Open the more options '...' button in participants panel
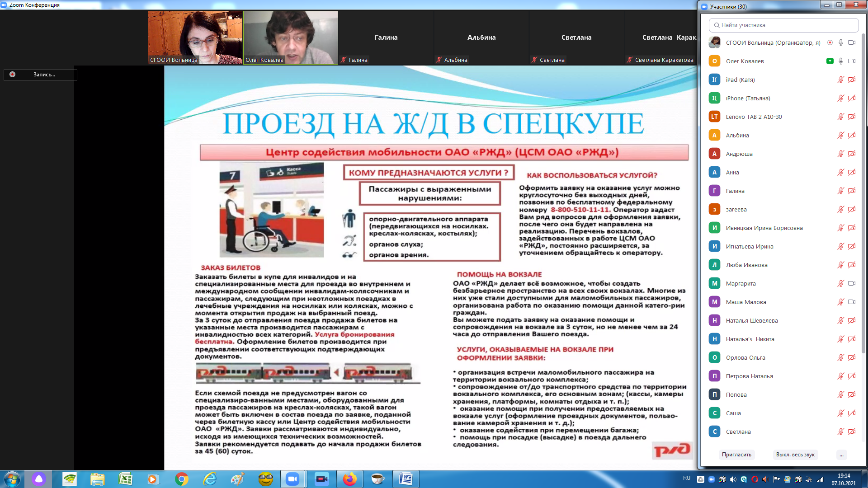This screenshot has width=868, height=488. pos(841,455)
